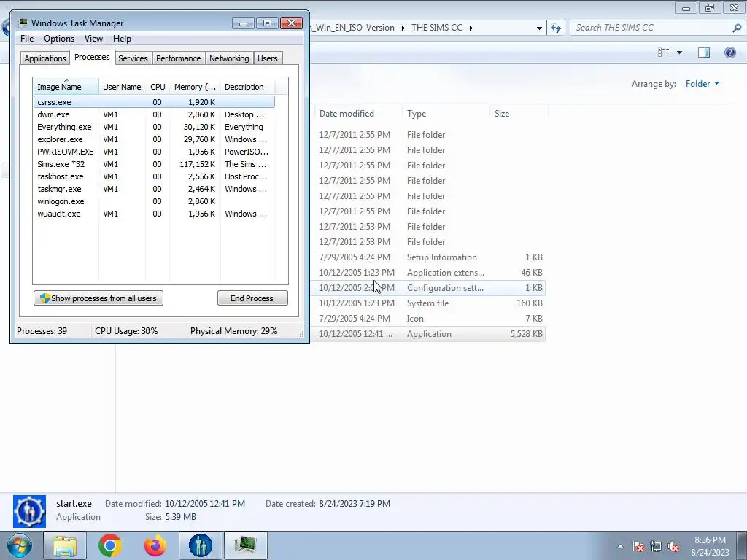The image size is (747, 560).
Task: Click the start.exe preview icon in details pane
Action: click(29, 511)
